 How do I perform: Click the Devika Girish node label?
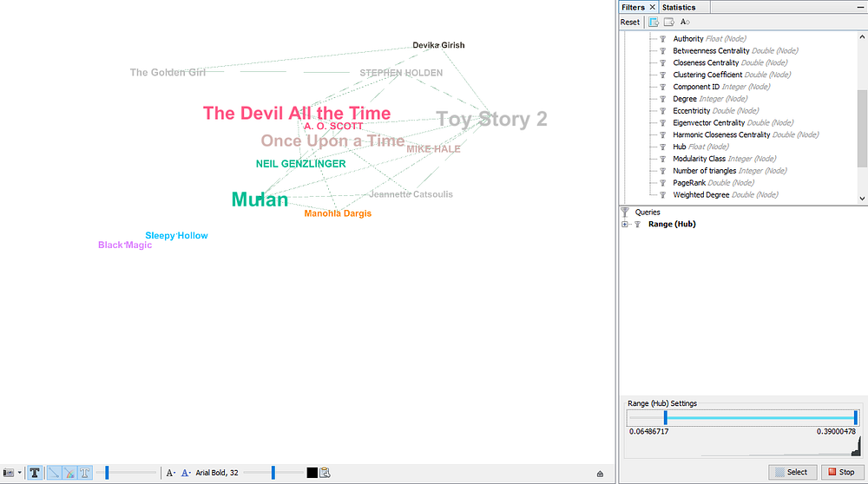tap(438, 45)
